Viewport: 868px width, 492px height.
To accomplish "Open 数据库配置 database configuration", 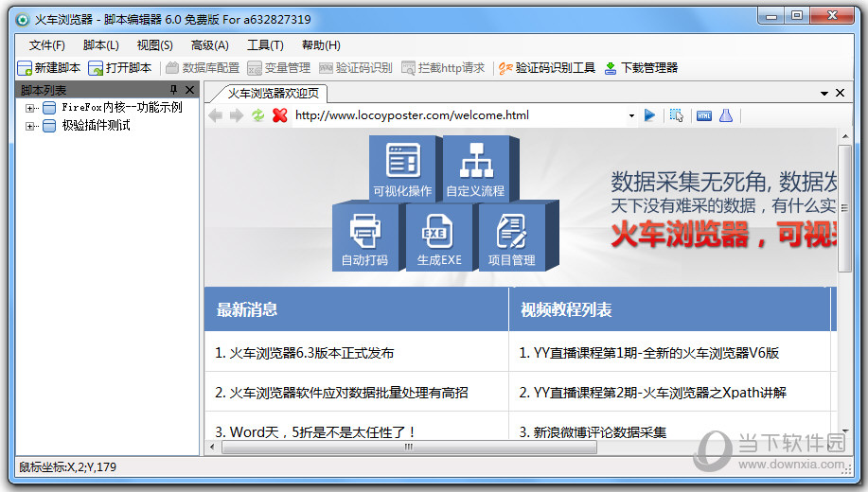I will click(203, 68).
